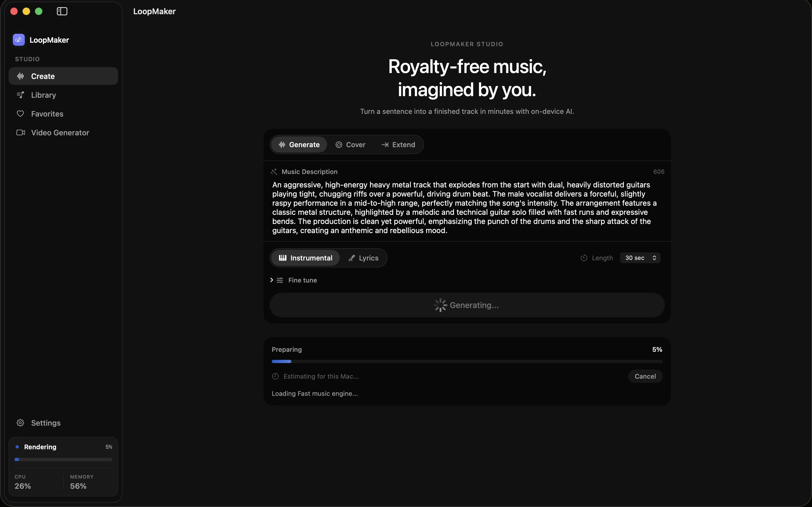The height and width of the screenshot is (507, 812).
Task: Click the MEMORY 56% readout
Action: click(x=81, y=482)
